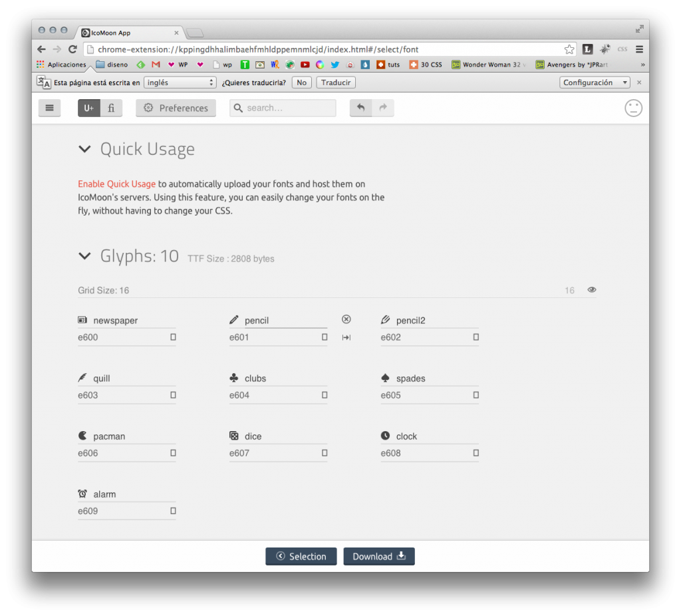This screenshot has width=681, height=616.
Task: Click the move-to arrow icon beside pencil code
Action: [x=346, y=337]
